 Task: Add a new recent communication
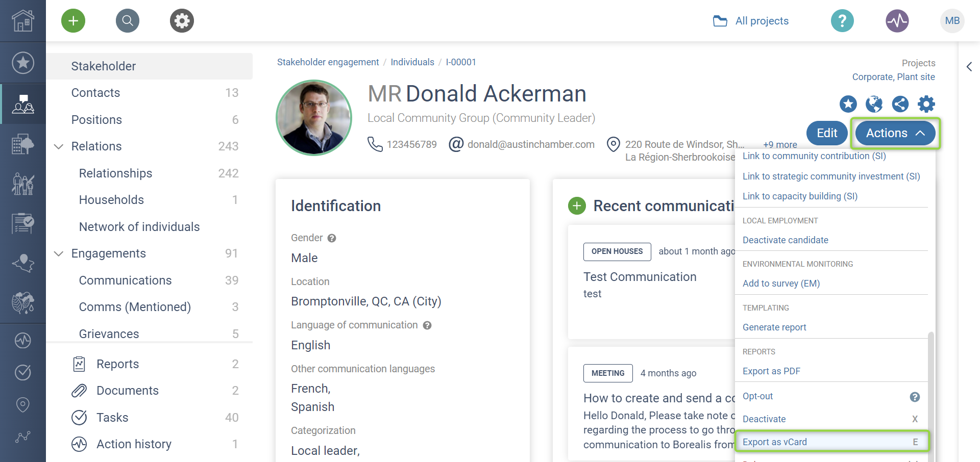(x=577, y=206)
